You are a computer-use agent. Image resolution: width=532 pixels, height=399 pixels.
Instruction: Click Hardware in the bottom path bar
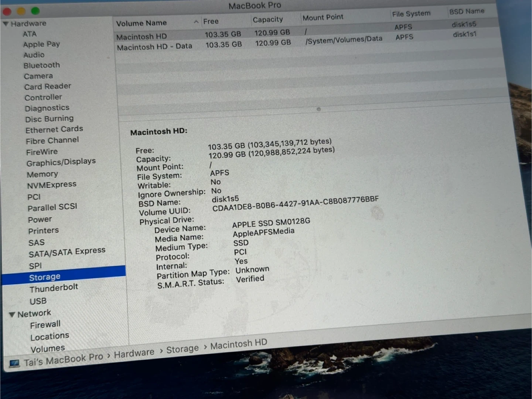click(134, 354)
